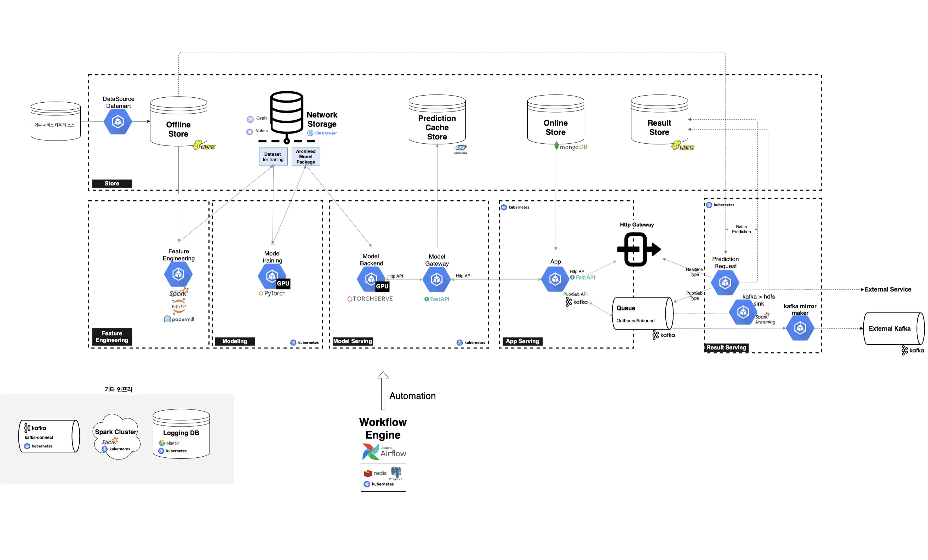Select the Queue Outbound/Inbound shape
928x560 pixels.
(x=642, y=314)
